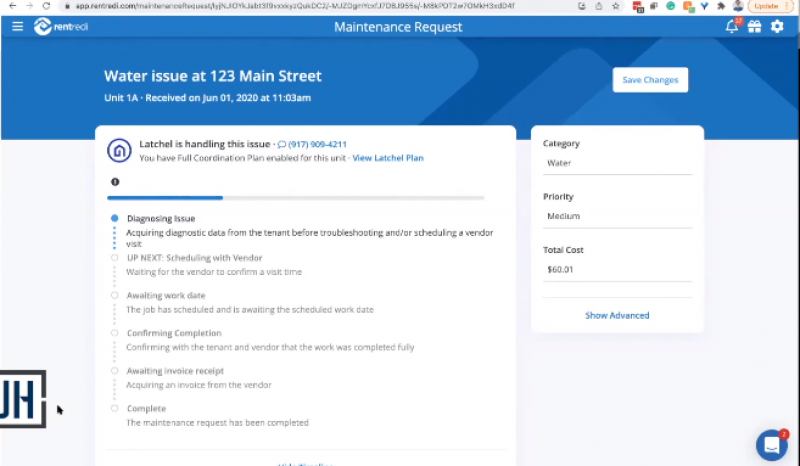Select the Scheduling with Vendor step marker
This screenshot has height=466, width=800.
pyautogui.click(x=115, y=258)
